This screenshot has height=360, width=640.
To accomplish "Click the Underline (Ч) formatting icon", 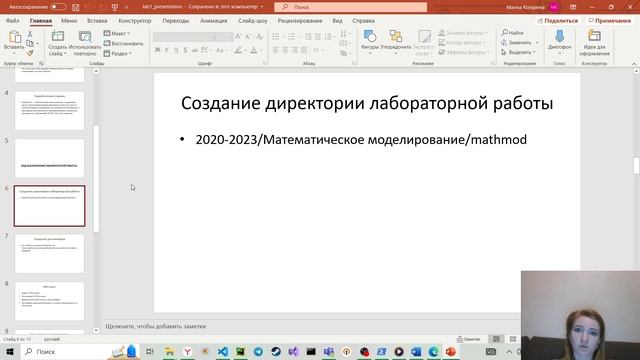I will pyautogui.click(x=176, y=50).
